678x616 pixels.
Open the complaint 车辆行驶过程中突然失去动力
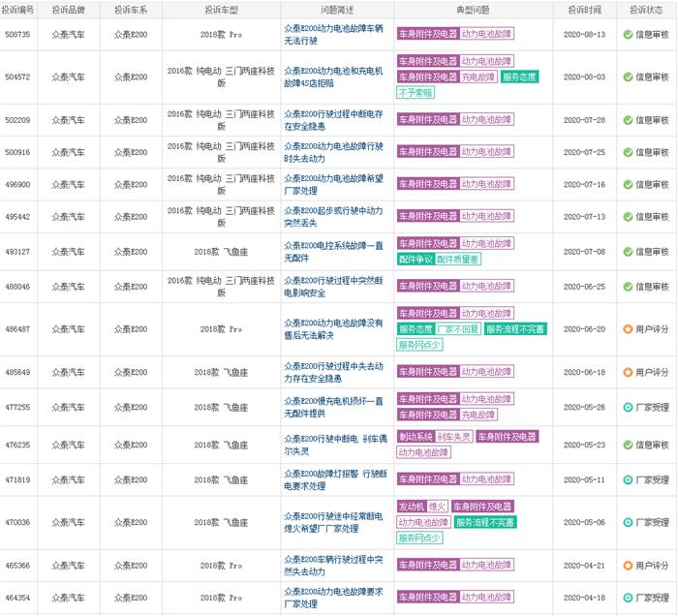[333, 566]
